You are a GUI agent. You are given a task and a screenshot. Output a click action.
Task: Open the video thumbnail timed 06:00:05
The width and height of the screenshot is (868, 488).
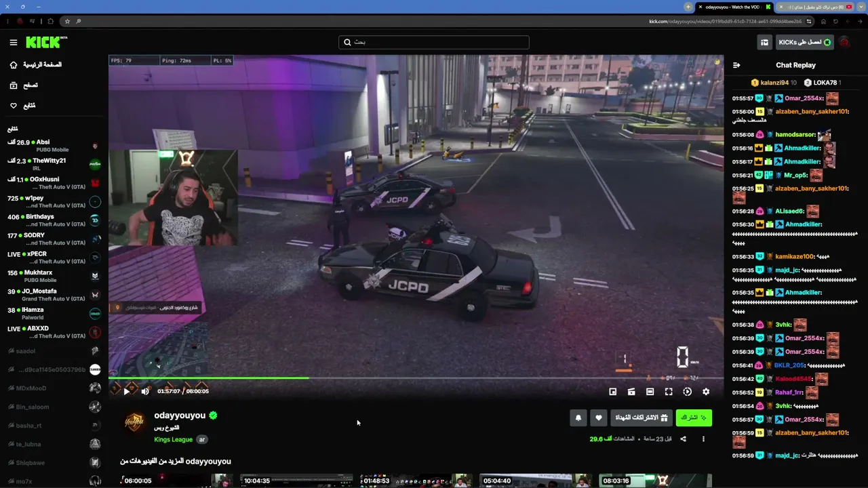pyautogui.click(x=176, y=481)
